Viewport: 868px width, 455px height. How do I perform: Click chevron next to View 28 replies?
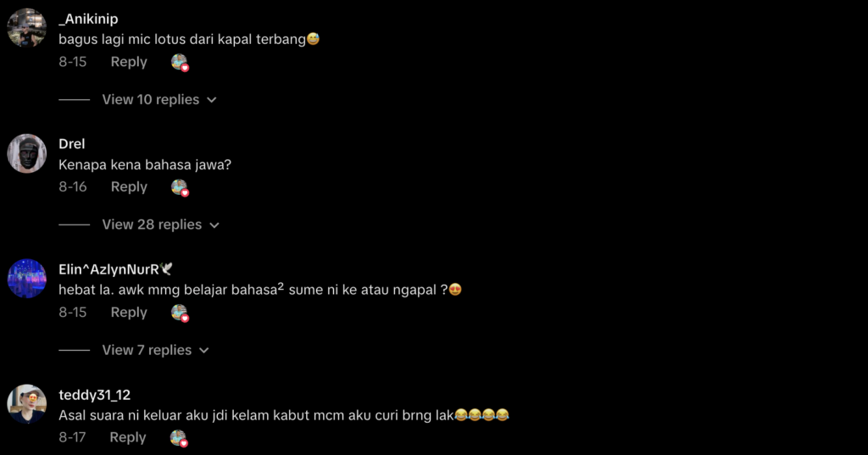click(214, 225)
